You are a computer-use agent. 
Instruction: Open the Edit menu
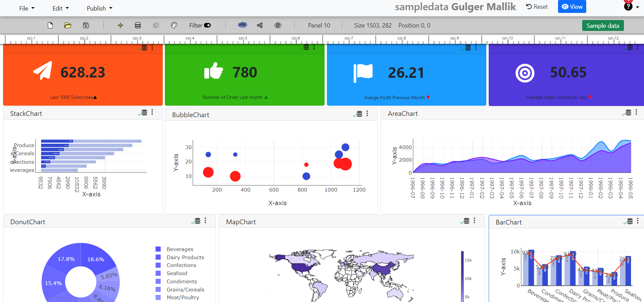pyautogui.click(x=60, y=8)
